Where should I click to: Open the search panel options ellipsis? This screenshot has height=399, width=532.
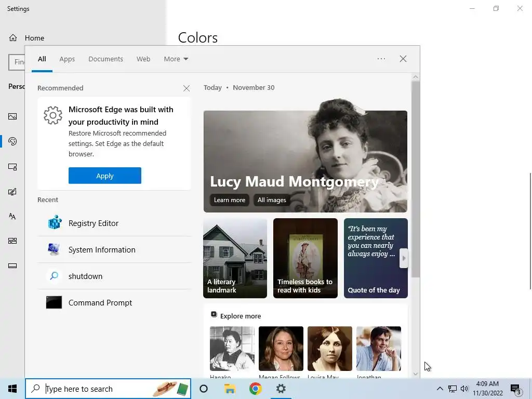click(381, 59)
